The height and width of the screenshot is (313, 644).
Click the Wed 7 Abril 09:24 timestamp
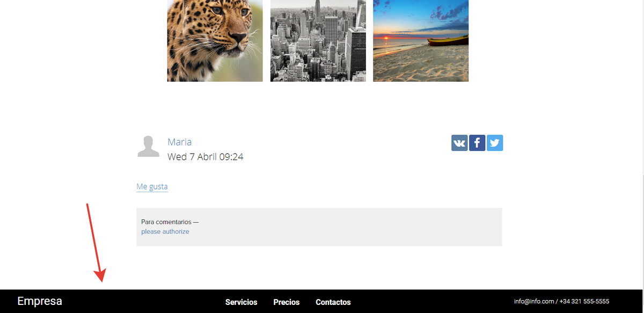coord(206,157)
